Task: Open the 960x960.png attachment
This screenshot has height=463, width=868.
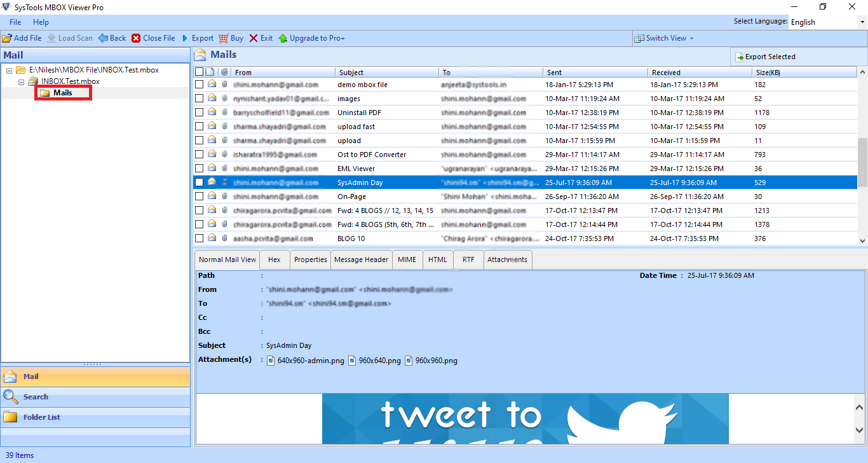Action: pos(431,361)
